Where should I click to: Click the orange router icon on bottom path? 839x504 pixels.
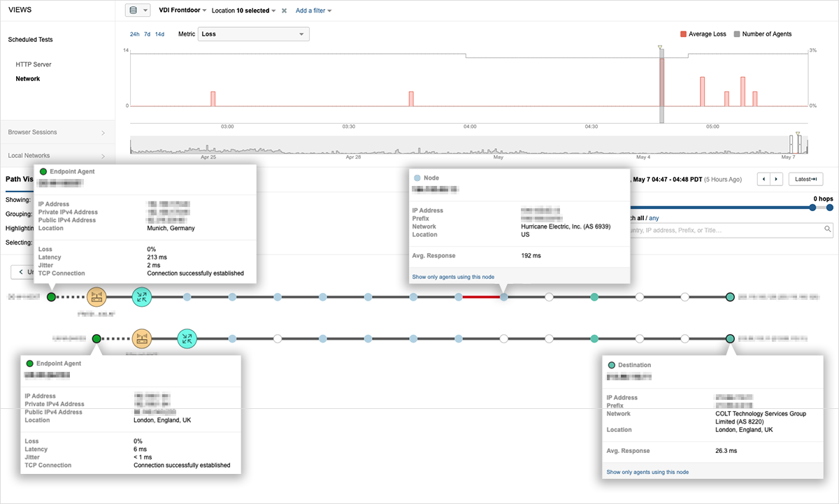click(x=142, y=339)
